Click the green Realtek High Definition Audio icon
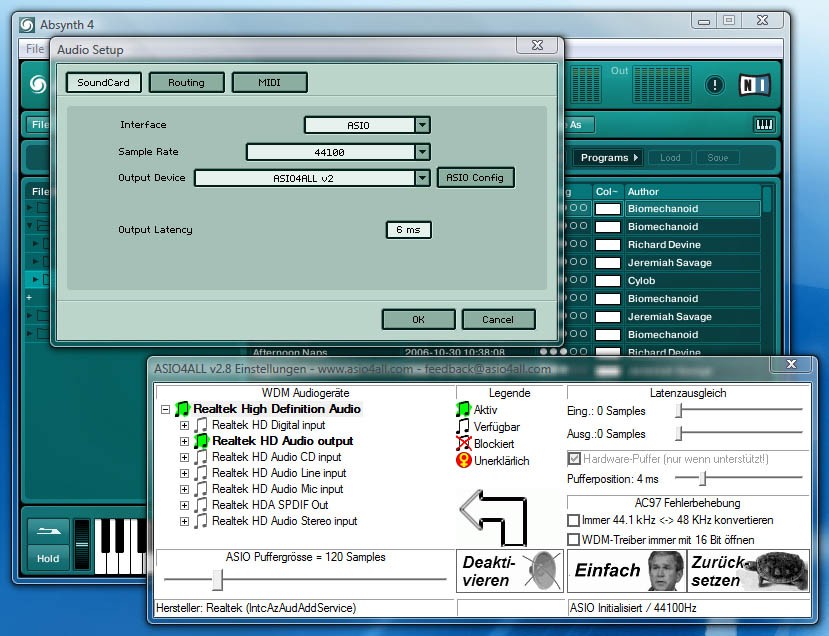 pyautogui.click(x=182, y=409)
